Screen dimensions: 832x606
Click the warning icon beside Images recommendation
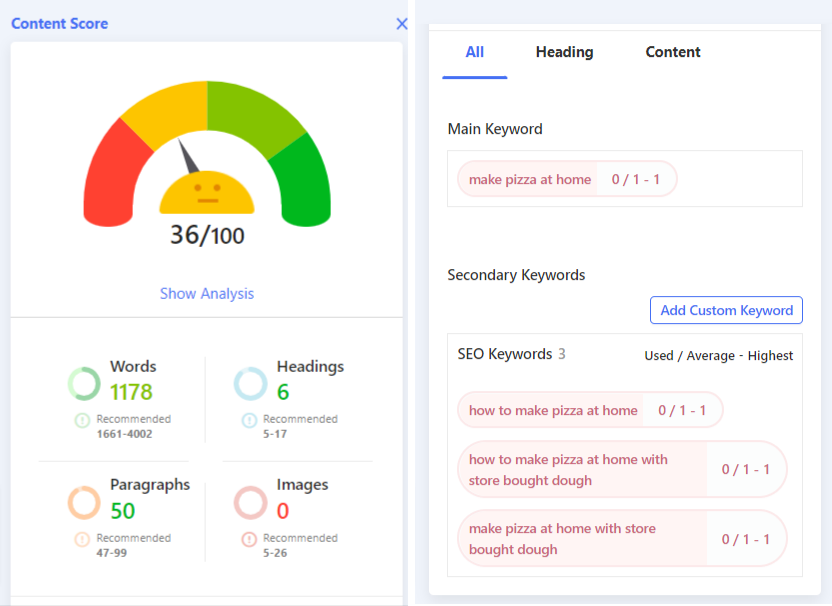(249, 540)
